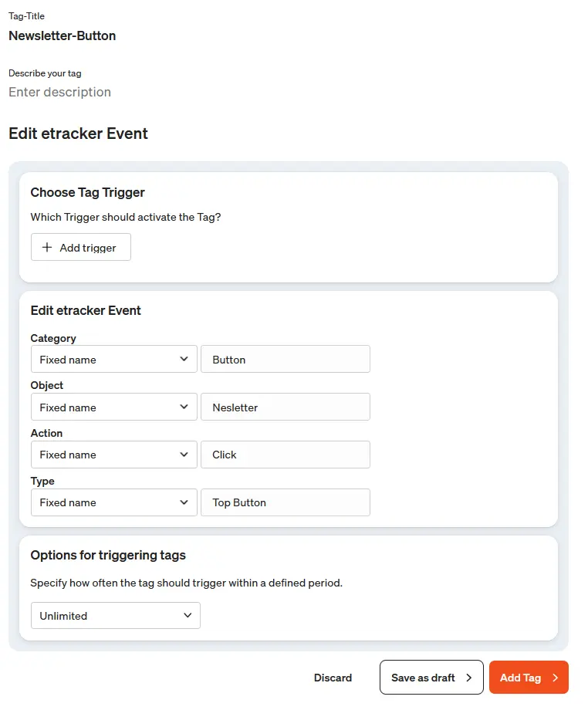Open the Category 'Fixed name' selector
The width and height of the screenshot is (588, 710).
click(113, 359)
